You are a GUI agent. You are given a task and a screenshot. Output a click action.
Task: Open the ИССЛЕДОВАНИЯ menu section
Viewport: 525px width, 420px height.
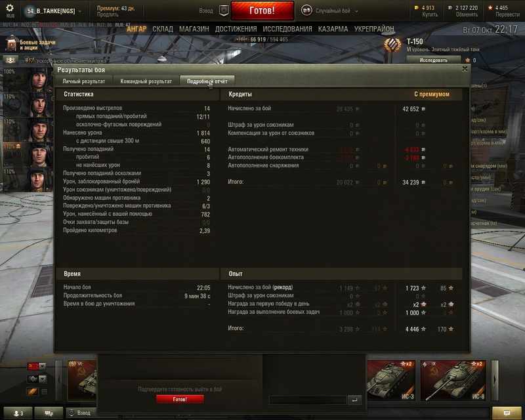[287, 29]
